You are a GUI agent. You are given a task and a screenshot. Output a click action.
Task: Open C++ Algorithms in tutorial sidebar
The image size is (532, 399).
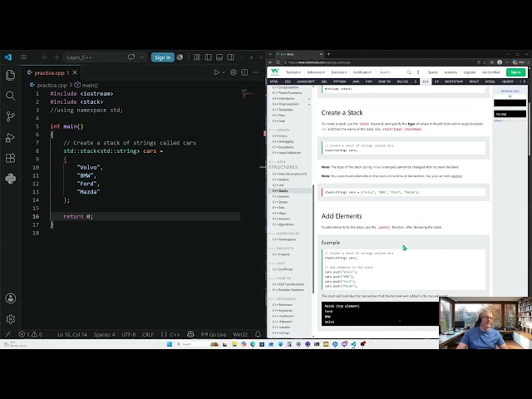(283, 224)
